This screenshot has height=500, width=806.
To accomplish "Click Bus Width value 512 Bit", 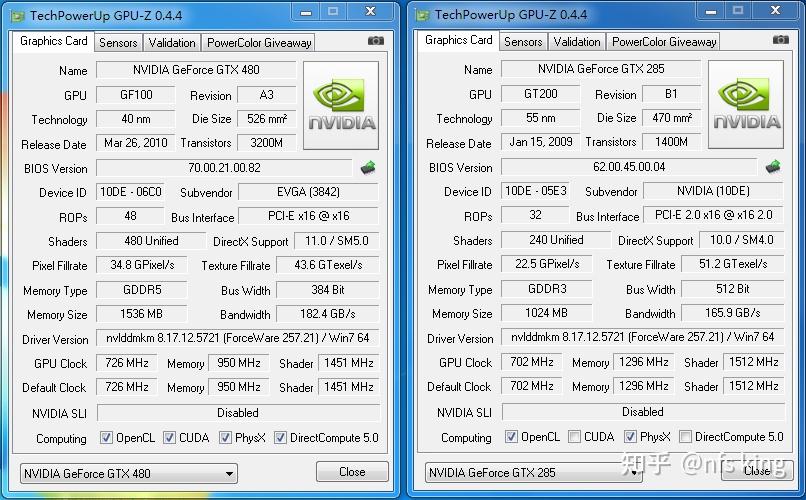I will (x=733, y=289).
